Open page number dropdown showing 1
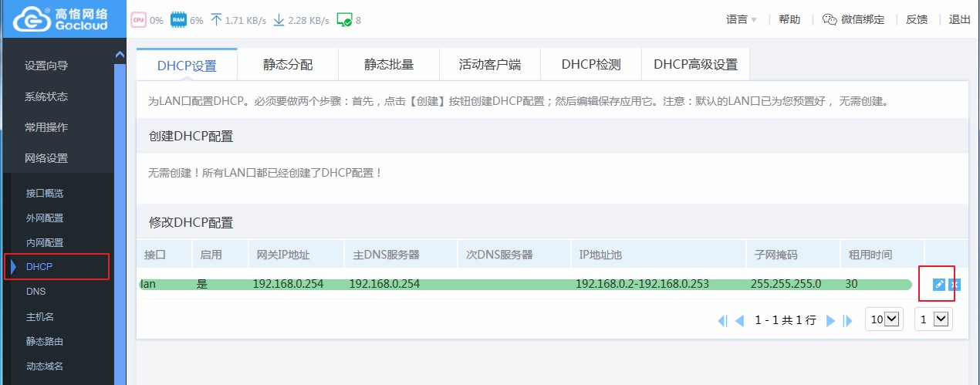980x385 pixels. click(934, 319)
